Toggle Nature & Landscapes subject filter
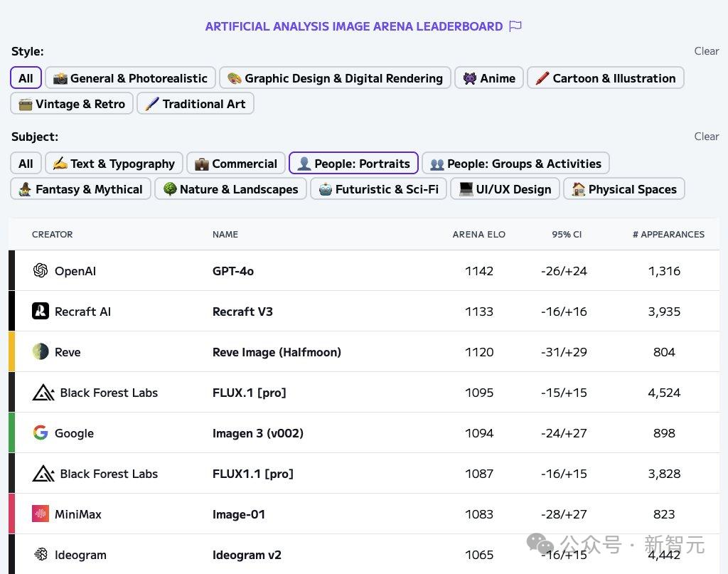This screenshot has height=574, width=728. pos(231,189)
